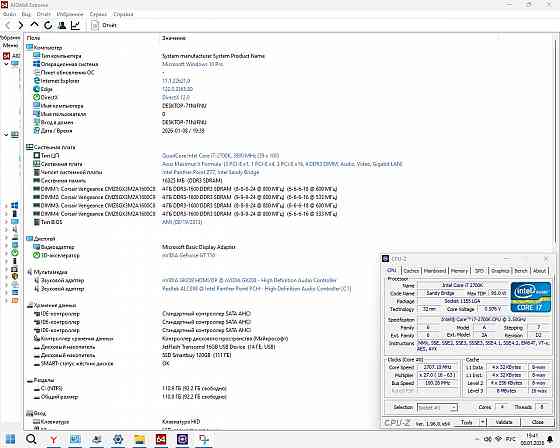Go forward using the toolbar forward arrow
Screen dimensions: 560x448
(20, 25)
